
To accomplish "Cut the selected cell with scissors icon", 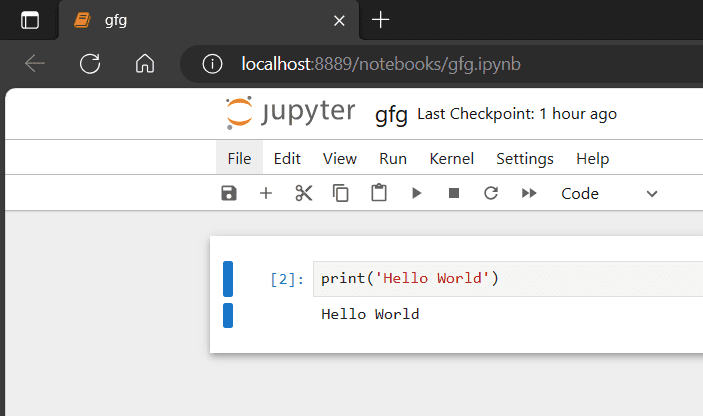I will tap(304, 193).
